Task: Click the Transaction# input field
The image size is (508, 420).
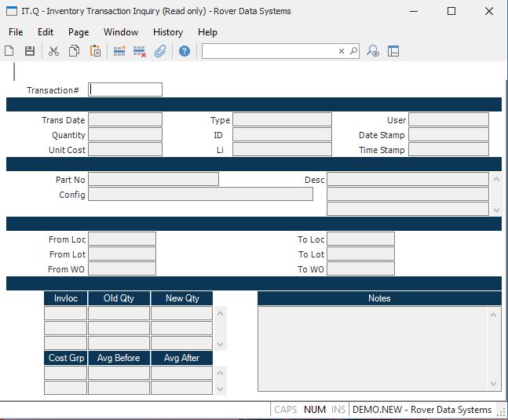Action: coord(126,89)
